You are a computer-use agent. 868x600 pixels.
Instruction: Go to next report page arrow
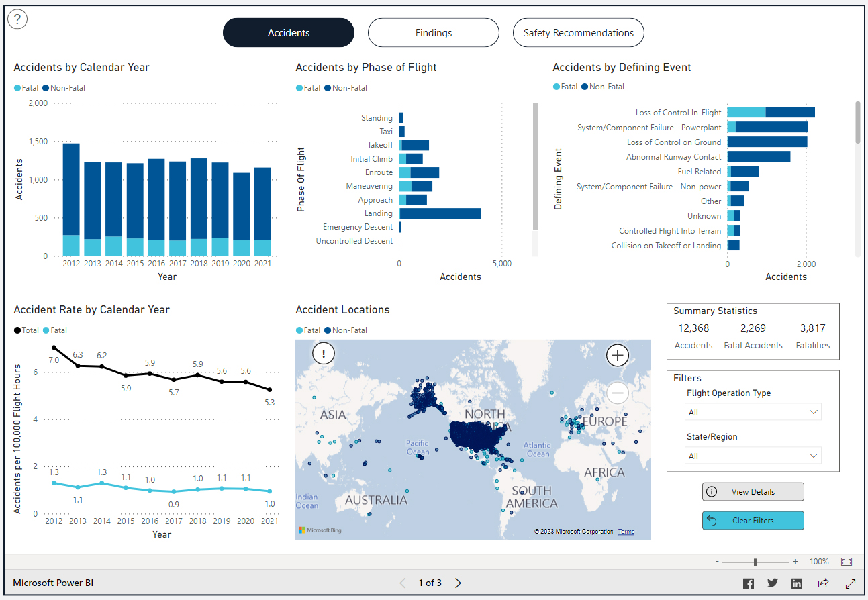[458, 583]
